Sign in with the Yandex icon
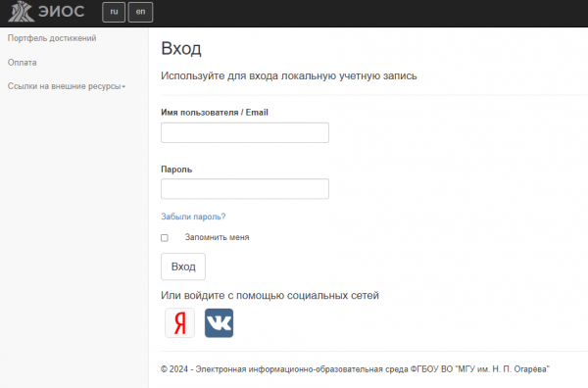 tap(179, 322)
